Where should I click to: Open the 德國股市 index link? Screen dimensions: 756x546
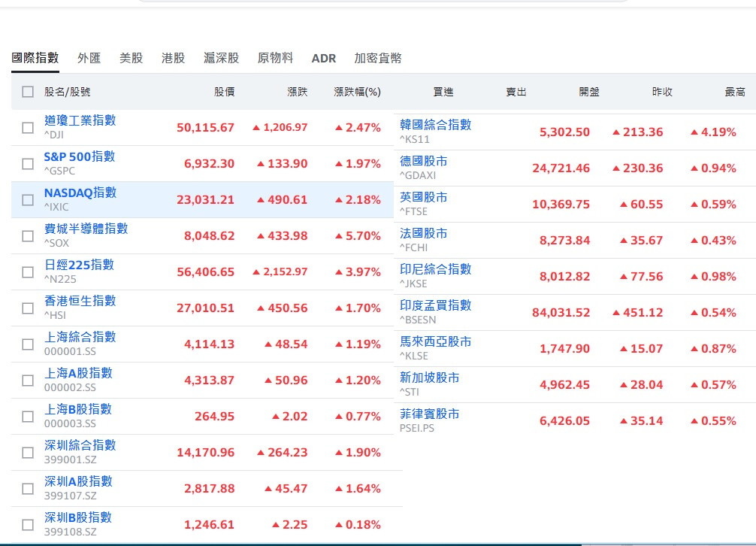click(x=423, y=161)
